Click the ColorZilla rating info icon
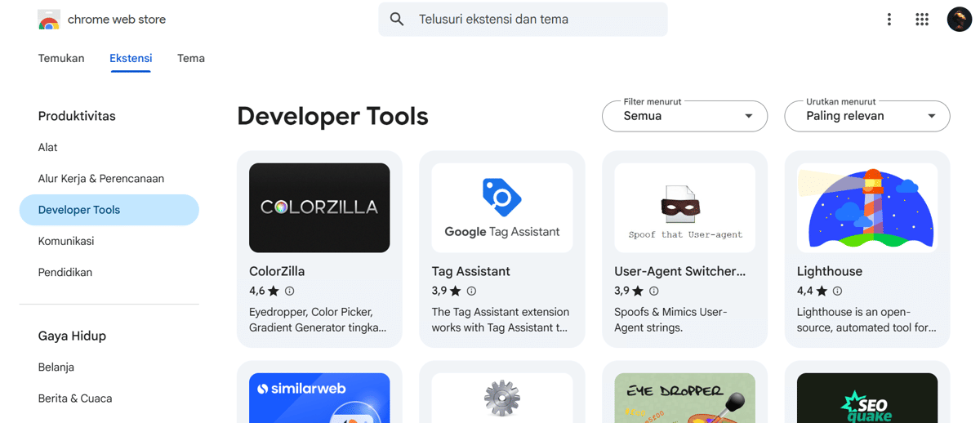Image resolution: width=980 pixels, height=423 pixels. tap(289, 291)
